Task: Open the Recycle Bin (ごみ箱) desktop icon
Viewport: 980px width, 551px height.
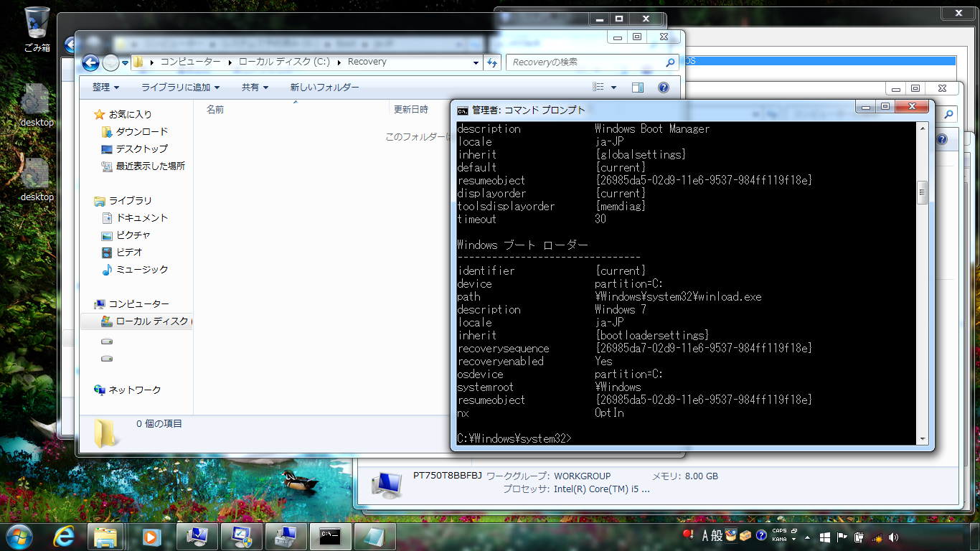Action: (37, 30)
